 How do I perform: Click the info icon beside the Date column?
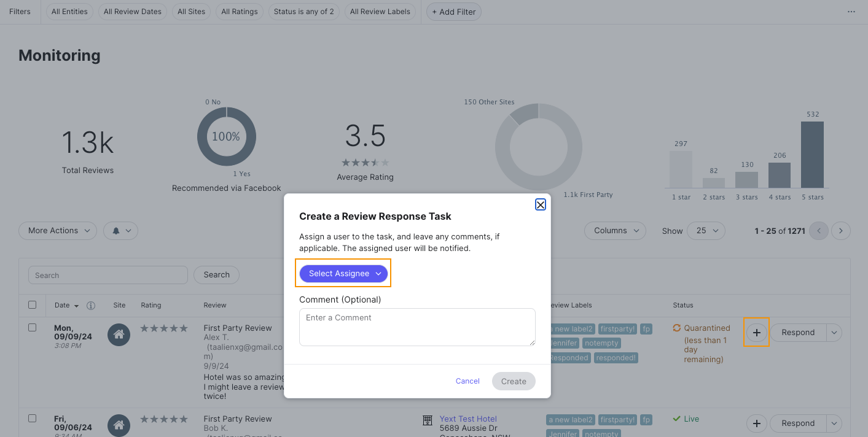(90, 305)
